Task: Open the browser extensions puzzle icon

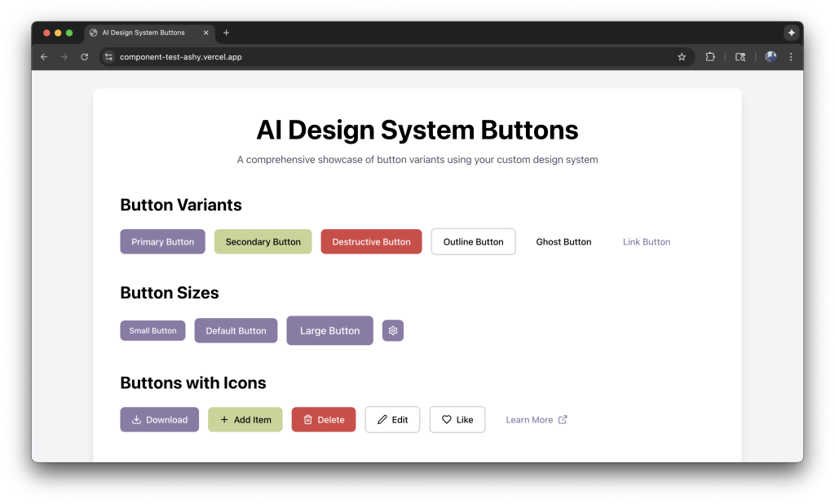Action: (710, 57)
